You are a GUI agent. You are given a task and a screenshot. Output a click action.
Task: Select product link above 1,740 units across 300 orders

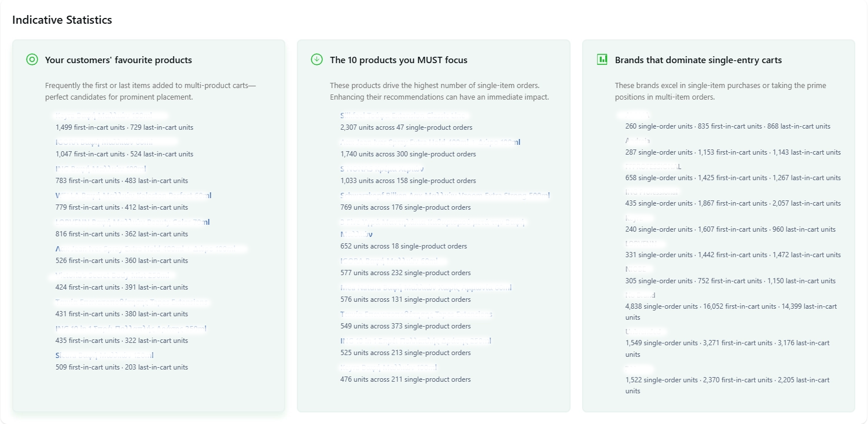430,142
